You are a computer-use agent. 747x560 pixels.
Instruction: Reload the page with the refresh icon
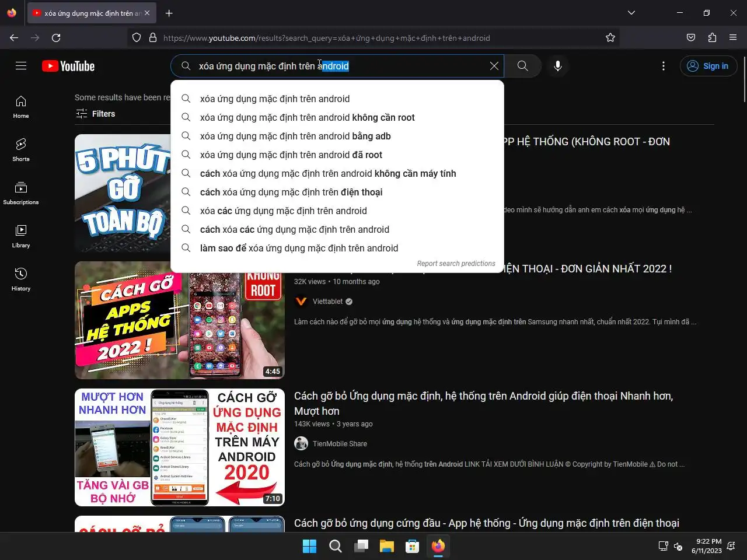click(x=56, y=38)
